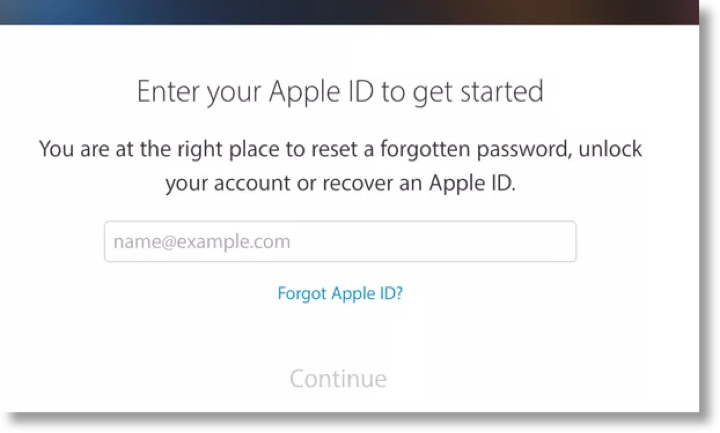The image size is (720, 433).
Task: Click the word 'Forgot' in the blue link
Action: (301, 294)
